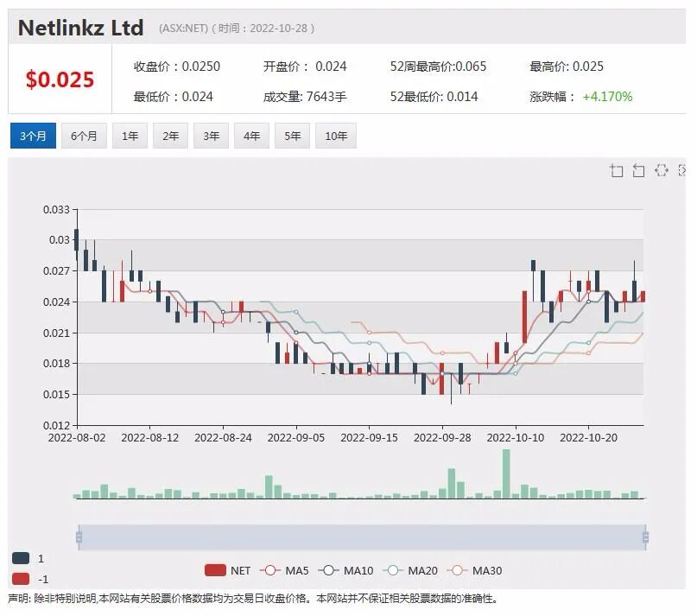
Task: Select the 5年 range tab
Action: click(292, 136)
